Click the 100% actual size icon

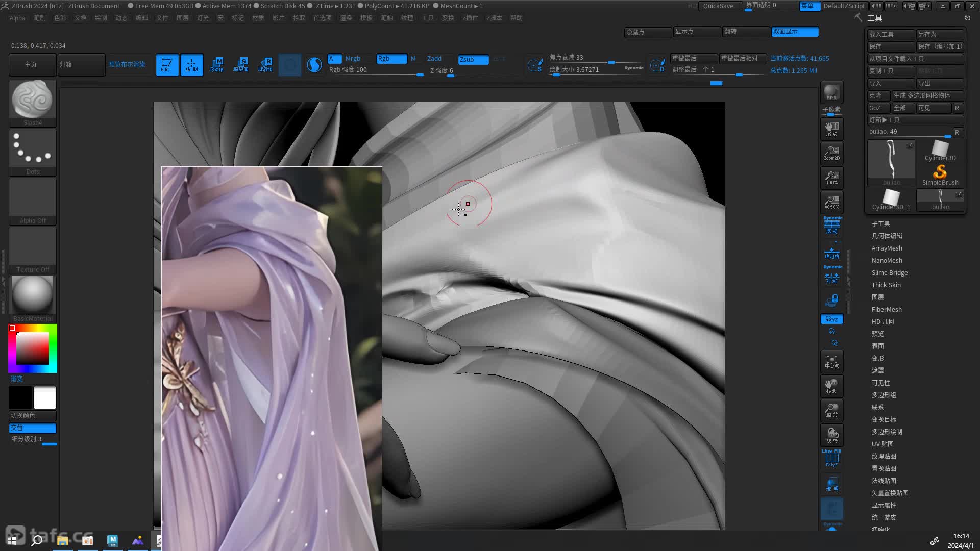831,178
